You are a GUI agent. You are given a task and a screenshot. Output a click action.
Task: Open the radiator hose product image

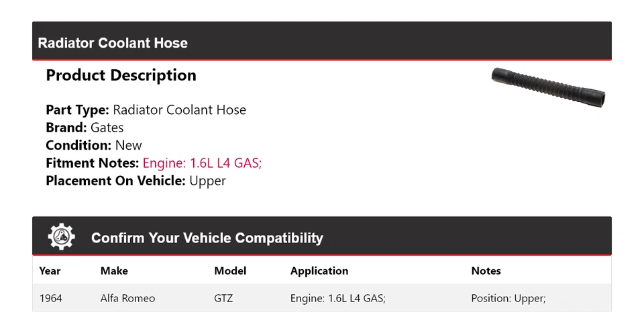coord(548,87)
